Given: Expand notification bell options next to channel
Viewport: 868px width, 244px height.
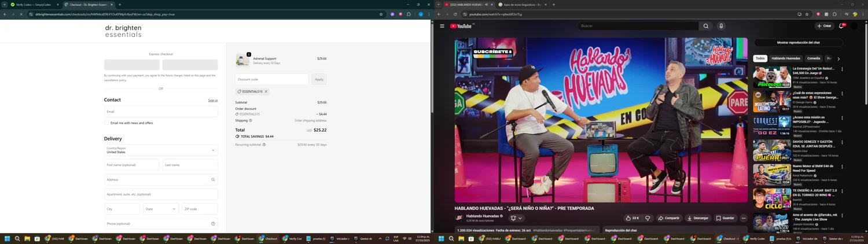Looking at the screenshot, I should pos(516,218).
